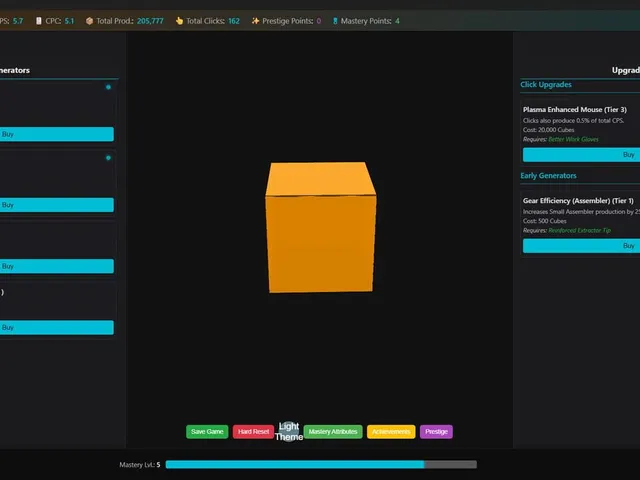Click the Total Prod. value 205,777

pos(150,21)
